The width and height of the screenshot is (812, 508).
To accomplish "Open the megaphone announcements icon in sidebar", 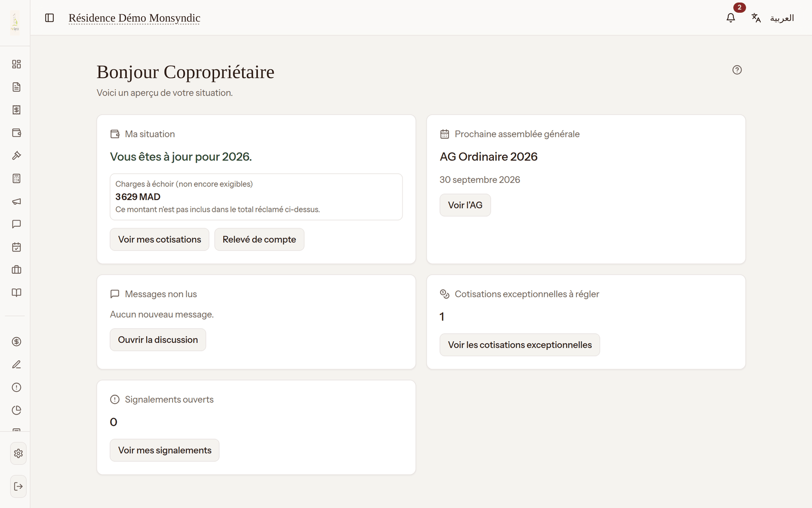I will tap(16, 201).
